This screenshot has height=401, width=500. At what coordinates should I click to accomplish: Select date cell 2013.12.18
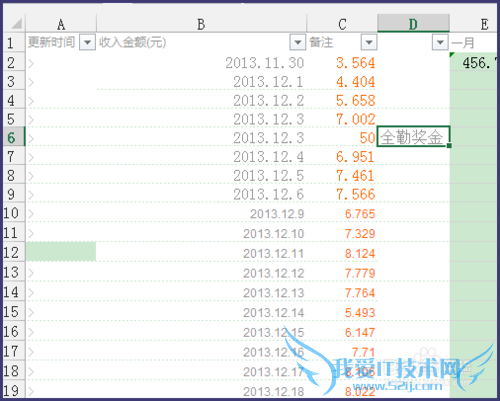(x=201, y=390)
